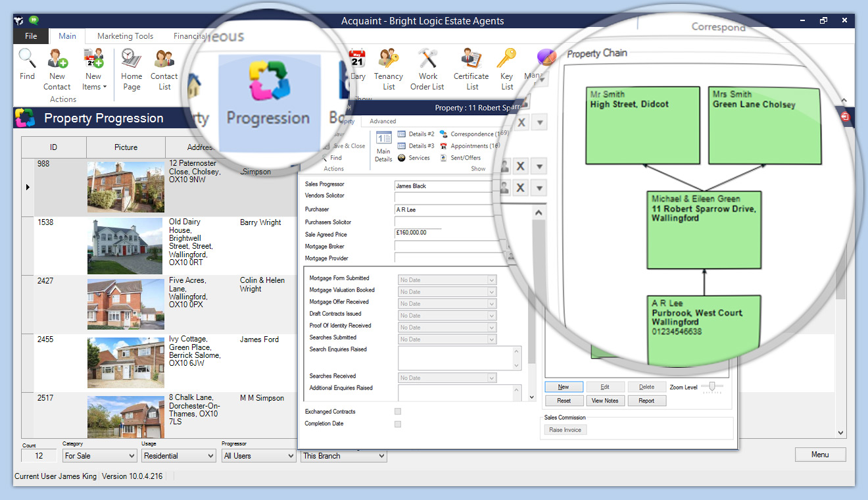Click scroll-down arrow of progression table
Viewport: 868px width, 500px height.
pos(840,432)
